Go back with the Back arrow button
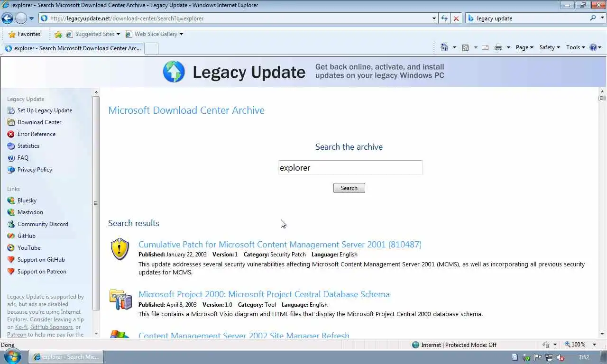 click(x=8, y=18)
